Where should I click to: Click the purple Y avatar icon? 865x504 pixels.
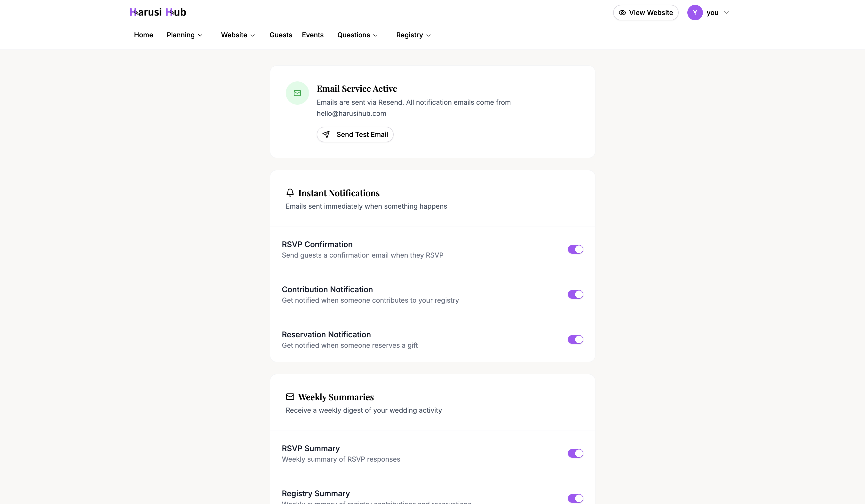(x=695, y=12)
